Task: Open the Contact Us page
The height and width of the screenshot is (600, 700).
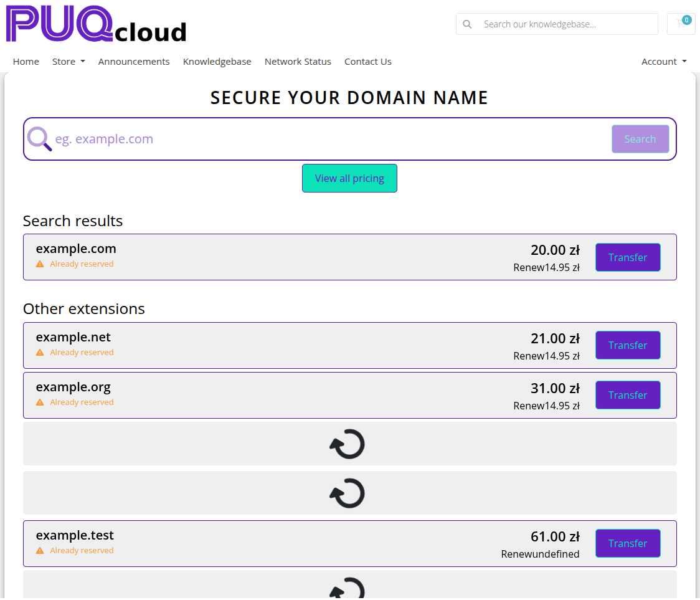Action: [x=367, y=61]
